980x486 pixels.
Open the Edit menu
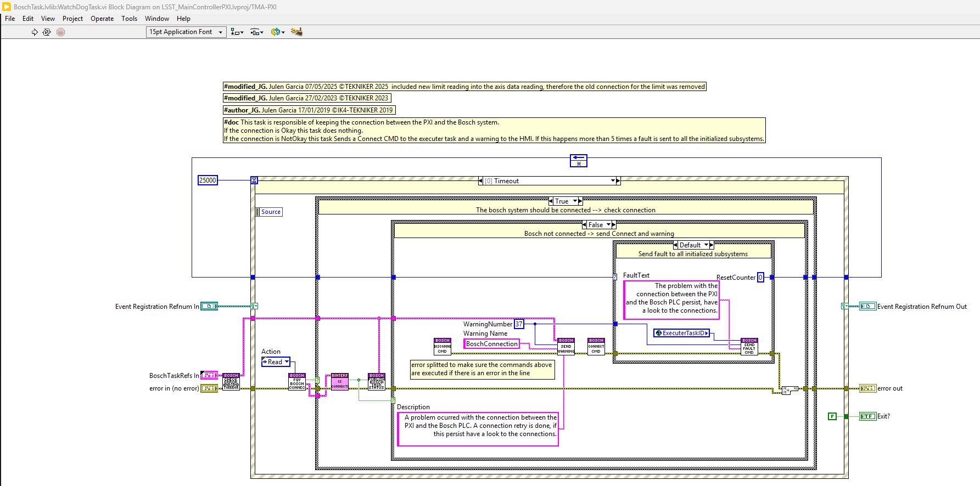(28, 19)
